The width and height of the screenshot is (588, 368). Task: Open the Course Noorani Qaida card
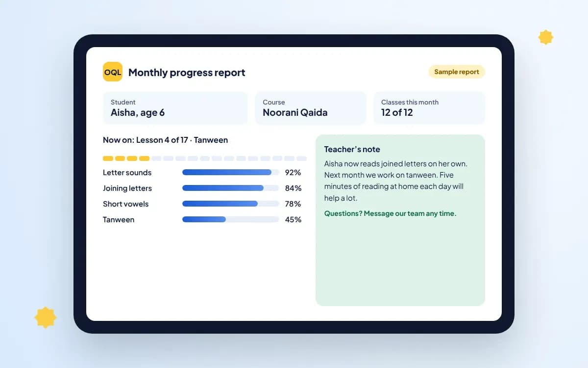coord(311,108)
